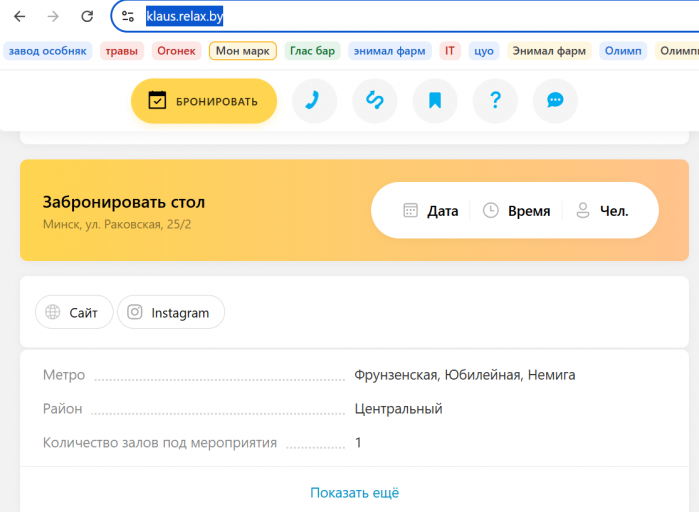699x512 pixels.
Task: Open the lowercase 'энимал фарм' bookmark
Action: tap(390, 51)
